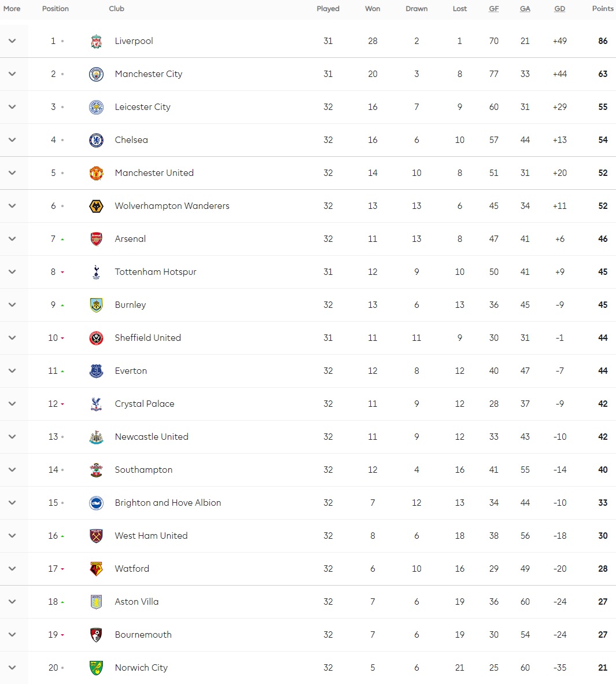Screen dimensions: 616x684
Task: Open the Leicester City club link
Action: point(142,107)
